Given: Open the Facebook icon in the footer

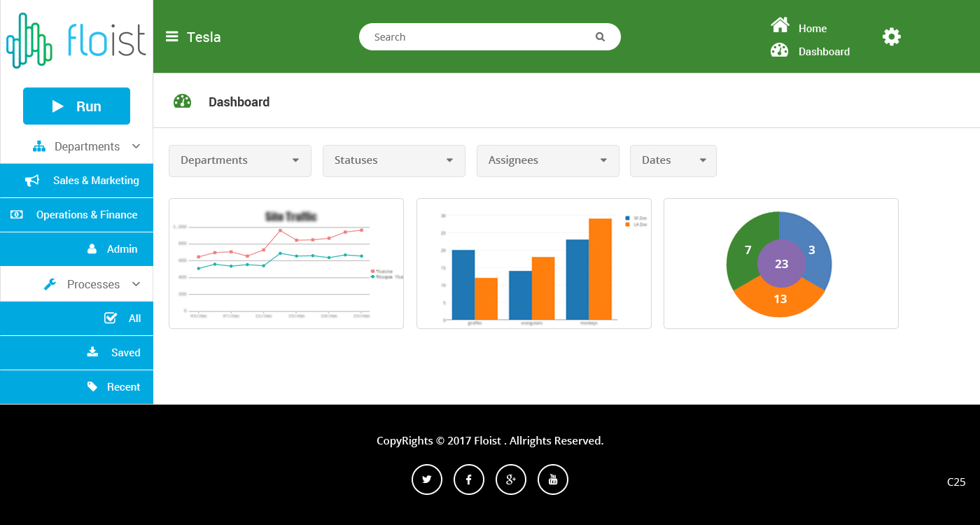Looking at the screenshot, I should (469, 479).
